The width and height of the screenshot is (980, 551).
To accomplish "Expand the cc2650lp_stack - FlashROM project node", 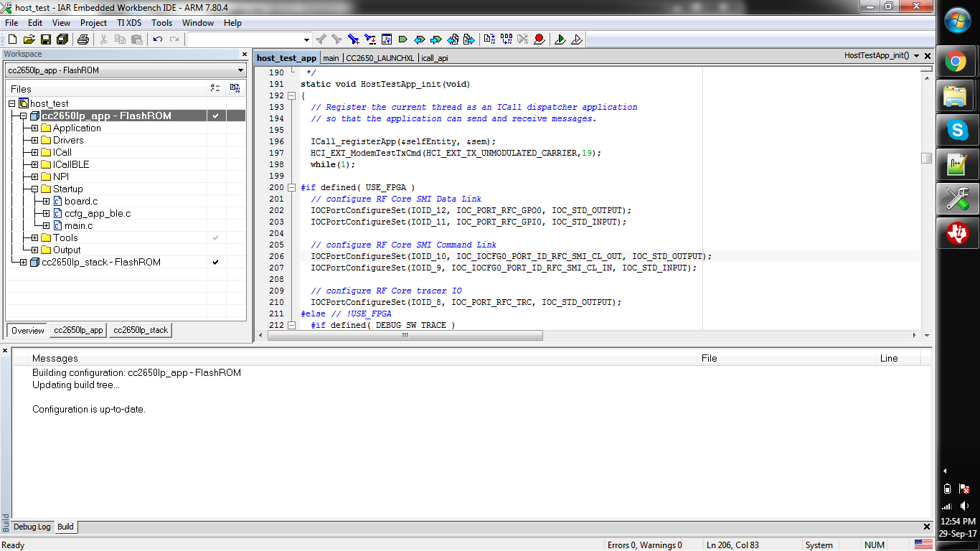I will (22, 262).
